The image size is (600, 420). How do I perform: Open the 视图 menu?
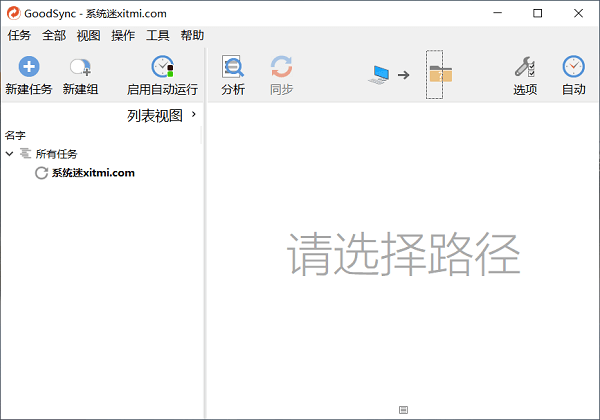pyautogui.click(x=88, y=36)
